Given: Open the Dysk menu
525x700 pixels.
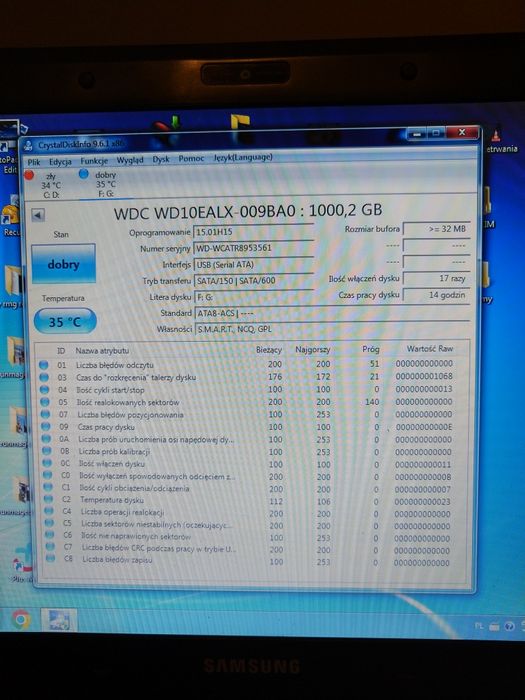Looking at the screenshot, I should click(161, 159).
